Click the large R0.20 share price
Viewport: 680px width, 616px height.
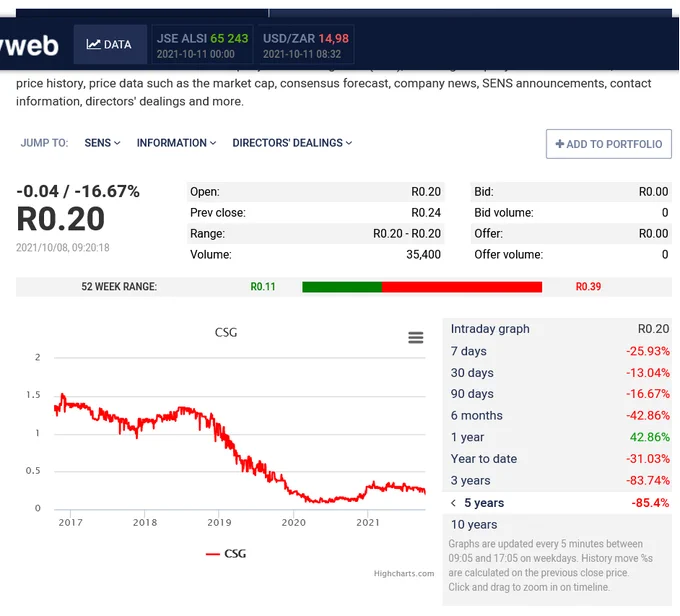pos(61,219)
